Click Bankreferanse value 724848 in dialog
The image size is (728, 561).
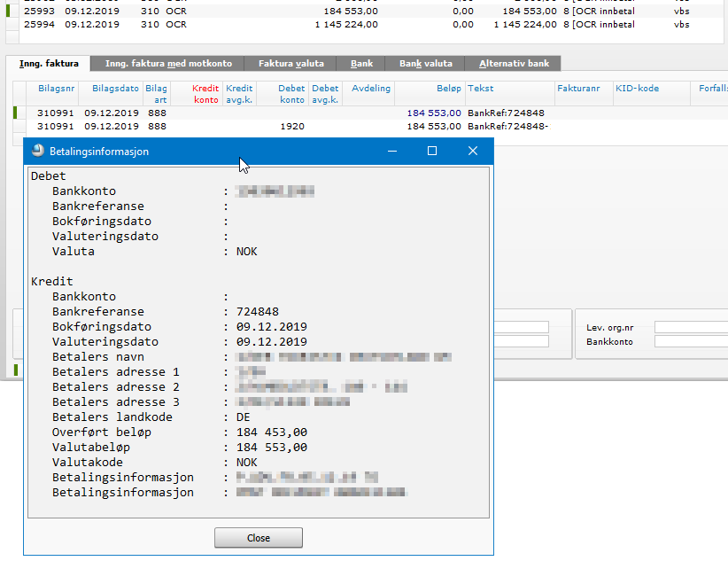(257, 311)
